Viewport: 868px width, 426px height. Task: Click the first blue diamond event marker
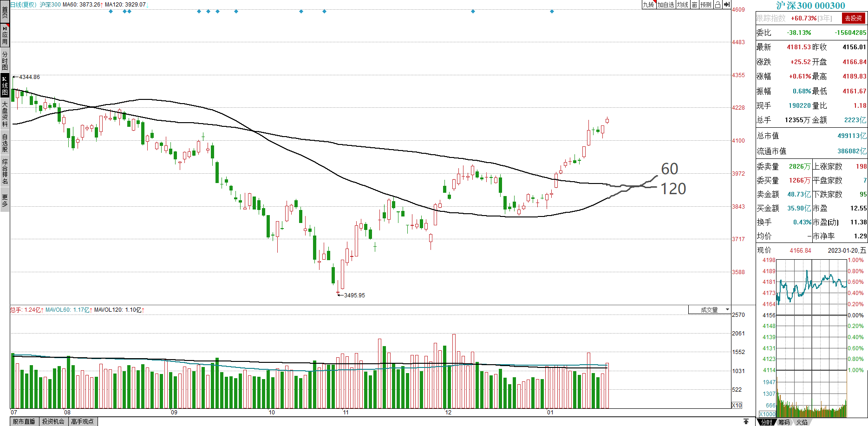click(111, 11)
